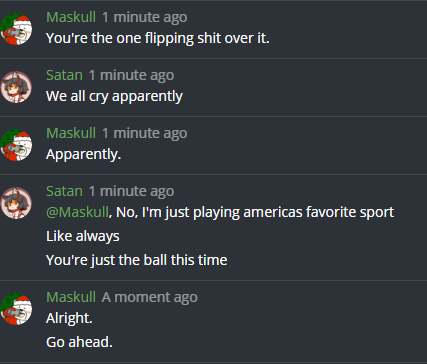Open the Maskull username on the first message
427x364 pixels.
pos(71,17)
